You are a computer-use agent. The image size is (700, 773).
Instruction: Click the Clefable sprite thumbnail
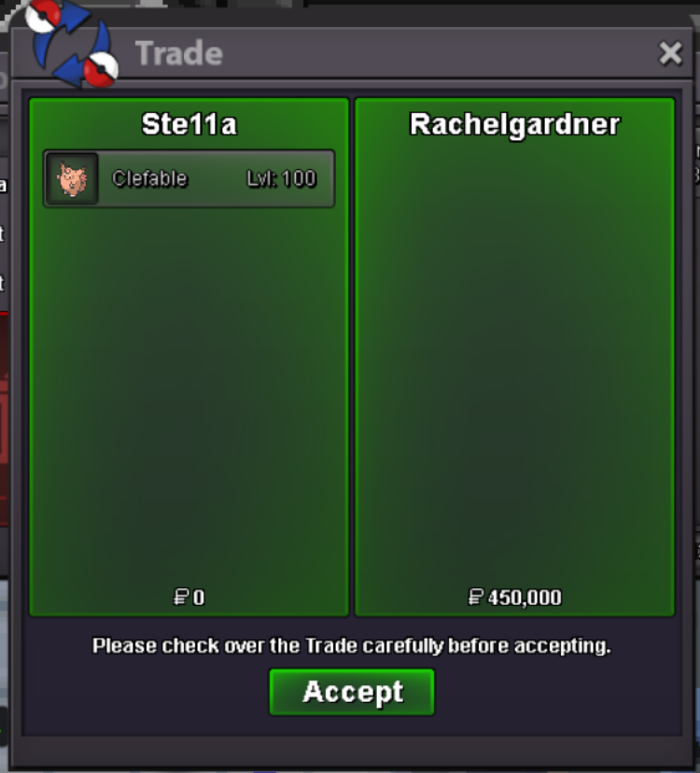[x=72, y=179]
